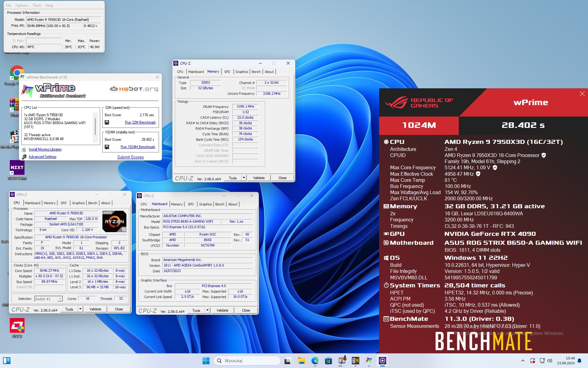Click Close button in Memory CPU-Z window

point(282,178)
